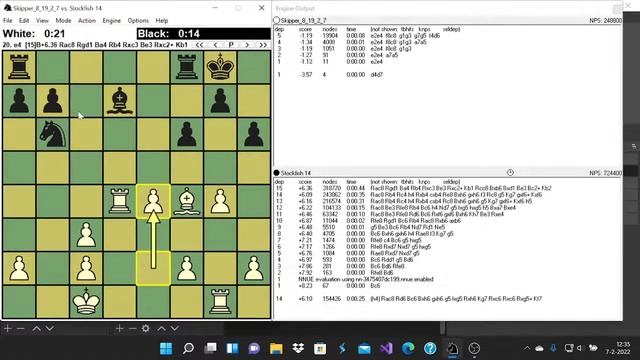Click the Stockfish 14 NPS value
This screenshot has width=640, height=360.
coord(605,173)
